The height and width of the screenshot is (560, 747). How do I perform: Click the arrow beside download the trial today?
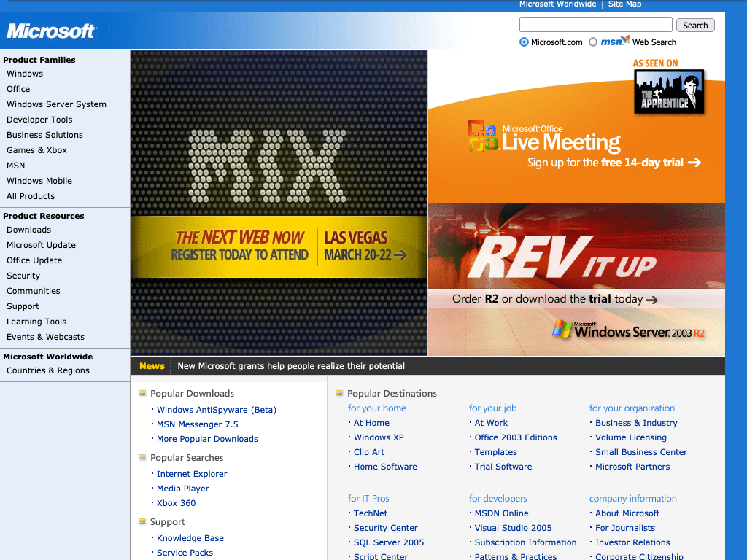click(x=653, y=299)
